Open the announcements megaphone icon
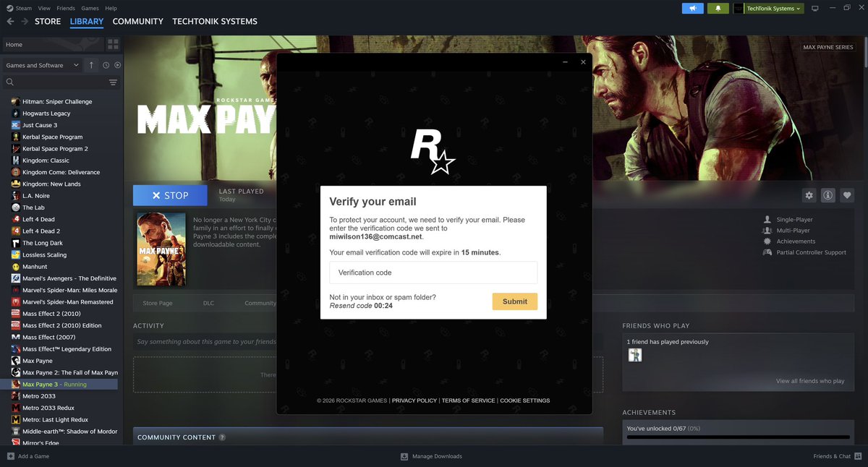The width and height of the screenshot is (868, 467). coord(693,9)
